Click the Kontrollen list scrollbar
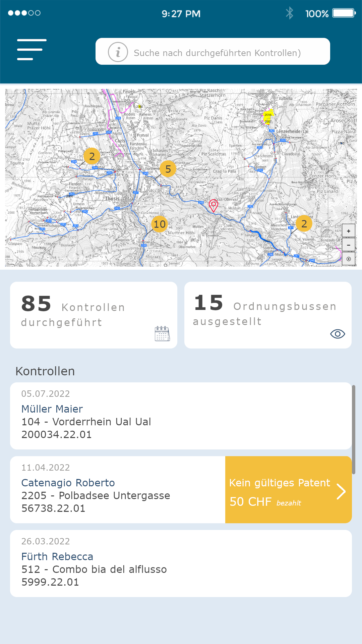 coord(354,429)
